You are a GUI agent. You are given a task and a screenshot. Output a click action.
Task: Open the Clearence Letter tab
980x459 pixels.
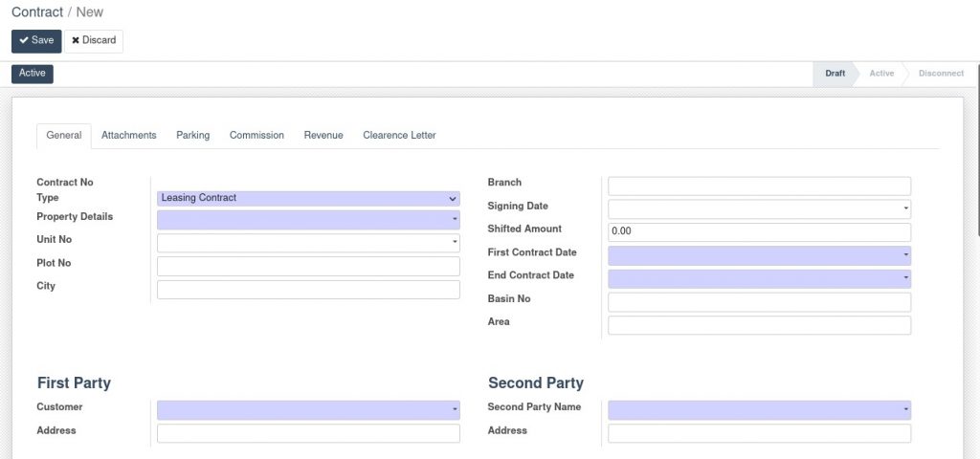pos(399,136)
